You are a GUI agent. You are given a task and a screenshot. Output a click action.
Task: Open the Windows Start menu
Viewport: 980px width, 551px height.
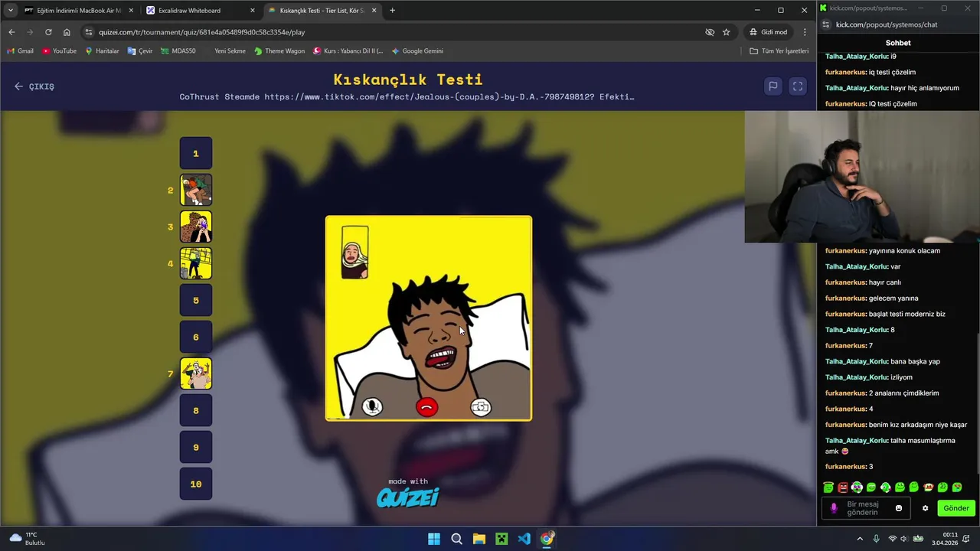pyautogui.click(x=434, y=539)
